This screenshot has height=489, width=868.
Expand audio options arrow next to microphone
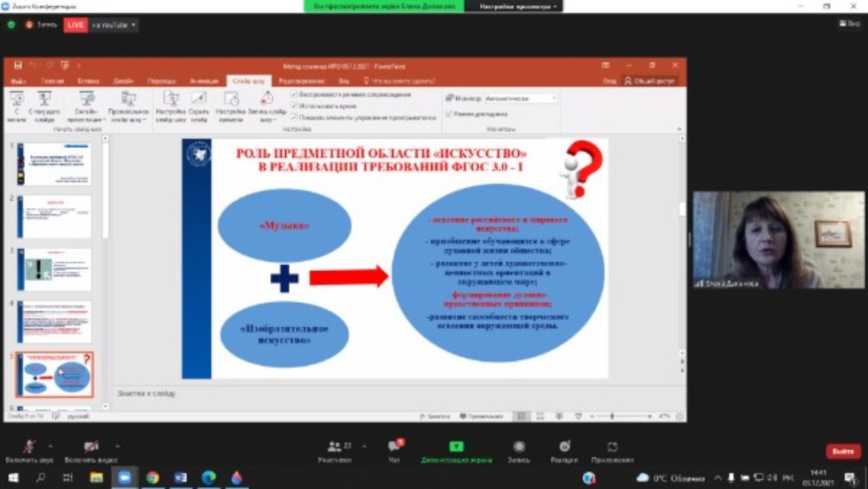click(x=50, y=446)
